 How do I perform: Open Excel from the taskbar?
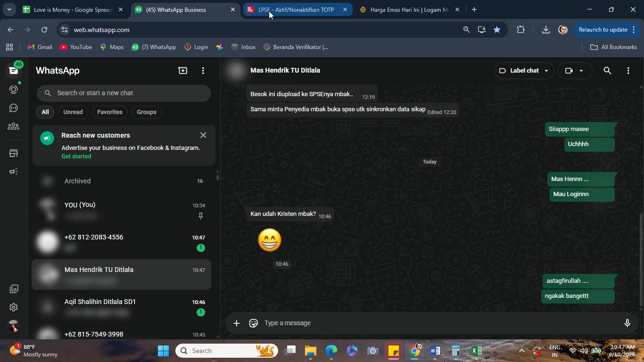(476, 351)
